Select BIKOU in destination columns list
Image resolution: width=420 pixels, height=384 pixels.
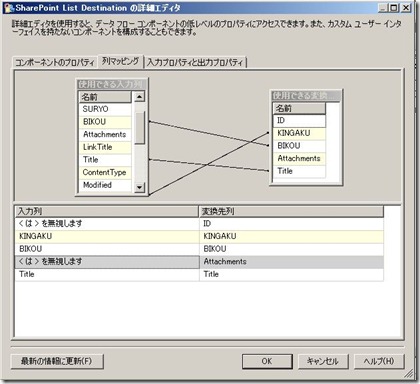pos(299,146)
